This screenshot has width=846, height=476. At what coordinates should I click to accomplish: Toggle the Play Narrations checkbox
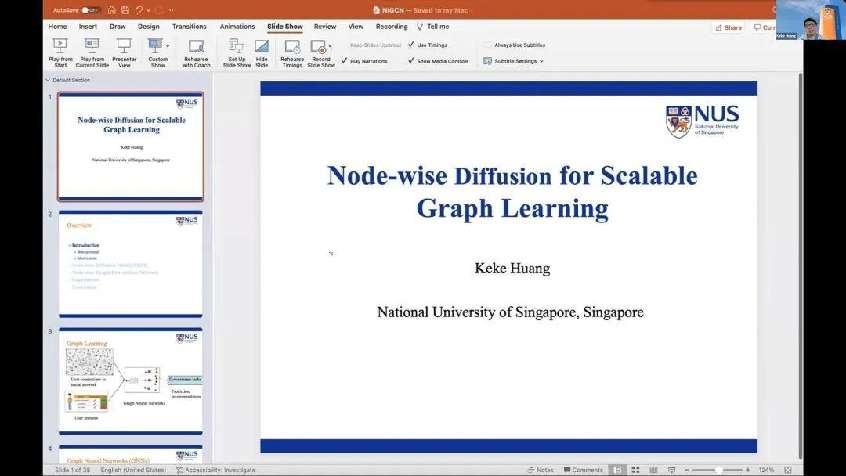pos(344,60)
